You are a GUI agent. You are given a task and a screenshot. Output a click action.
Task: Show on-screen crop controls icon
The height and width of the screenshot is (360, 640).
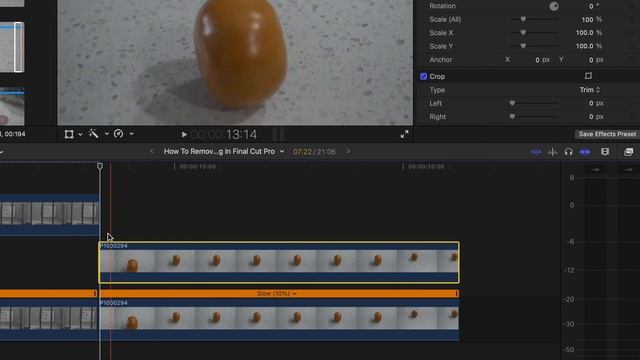pos(588,76)
